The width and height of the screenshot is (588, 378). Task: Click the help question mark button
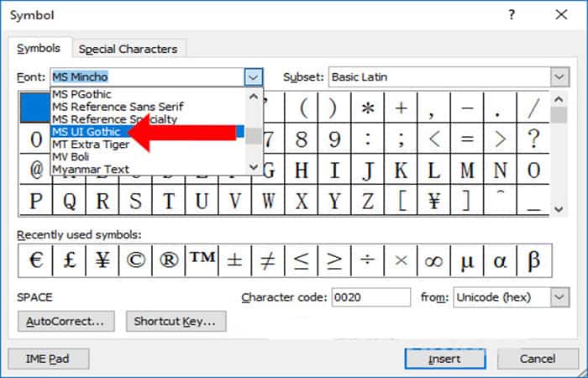[x=512, y=15]
